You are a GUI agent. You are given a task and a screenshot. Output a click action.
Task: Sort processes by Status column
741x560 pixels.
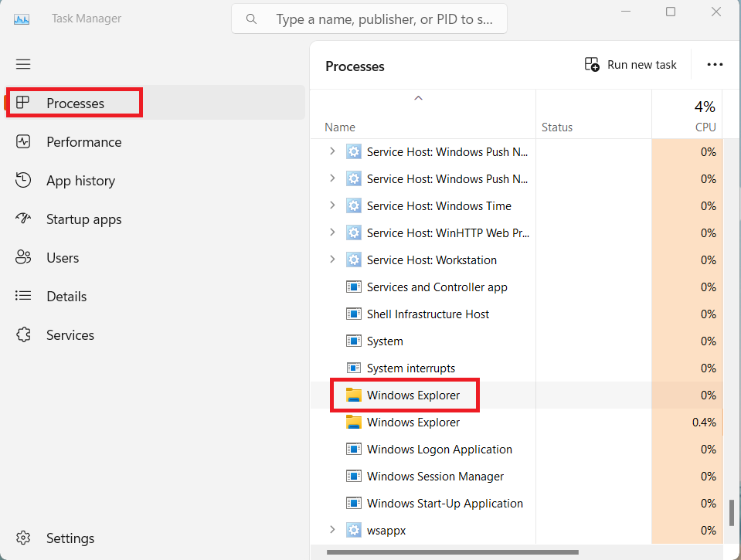[556, 127]
